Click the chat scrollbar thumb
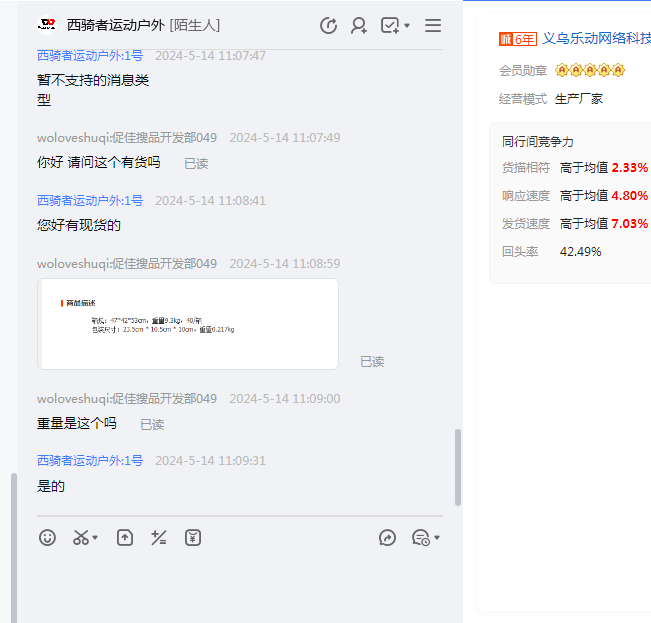 coord(458,467)
